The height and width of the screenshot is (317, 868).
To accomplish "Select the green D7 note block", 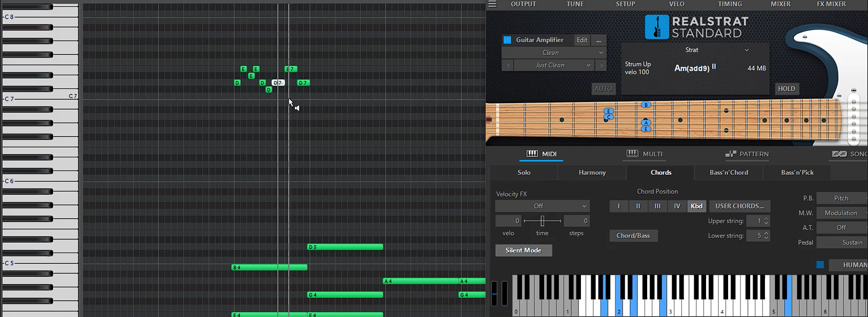I will (x=303, y=83).
